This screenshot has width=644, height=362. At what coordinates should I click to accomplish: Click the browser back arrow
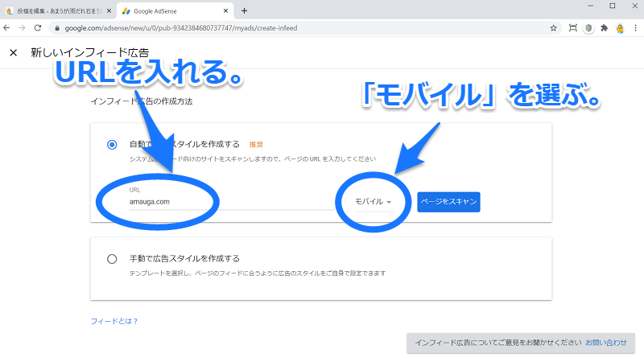[7, 27]
